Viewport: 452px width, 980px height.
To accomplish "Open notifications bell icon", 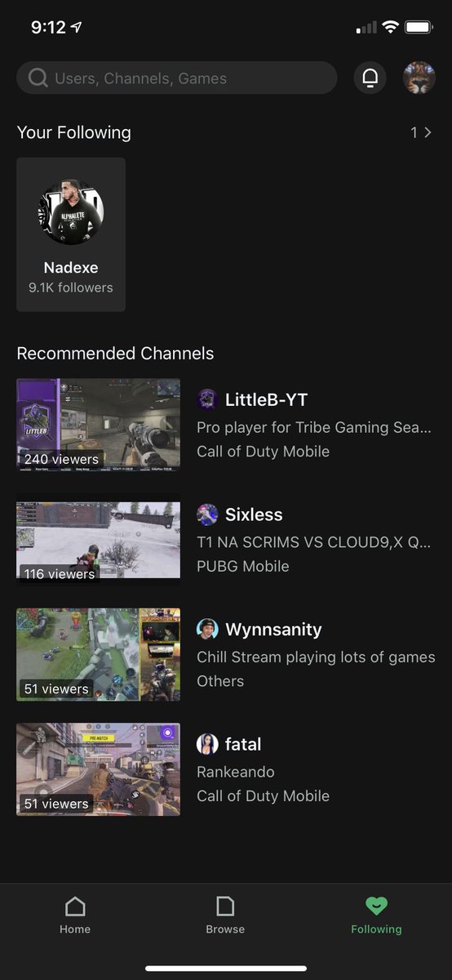I will [x=370, y=78].
